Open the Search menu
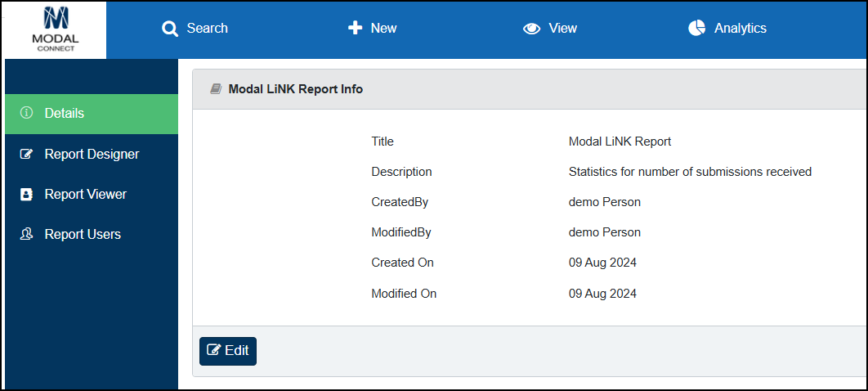This screenshot has width=868, height=391. pyautogui.click(x=195, y=29)
